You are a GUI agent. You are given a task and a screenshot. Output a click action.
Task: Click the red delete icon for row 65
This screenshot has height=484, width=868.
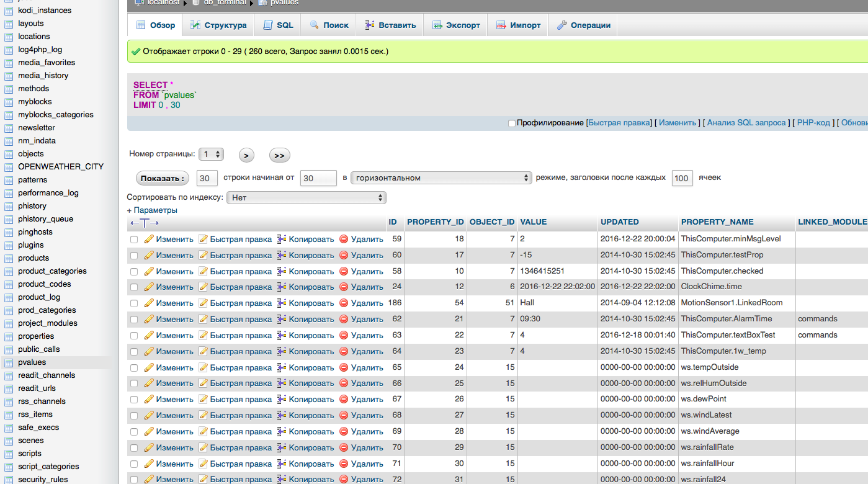344,367
